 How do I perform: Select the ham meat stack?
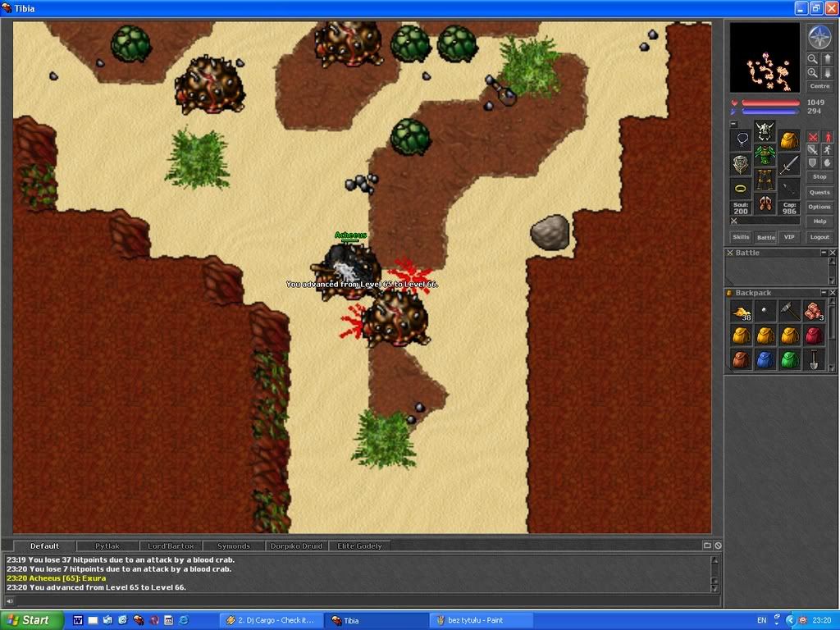[x=814, y=312]
